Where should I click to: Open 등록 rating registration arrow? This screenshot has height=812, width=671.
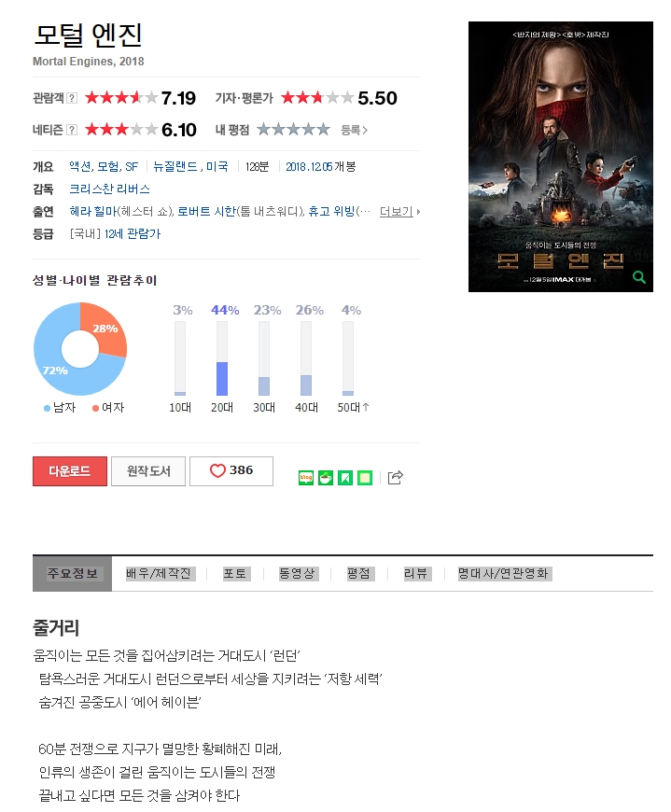(354, 130)
